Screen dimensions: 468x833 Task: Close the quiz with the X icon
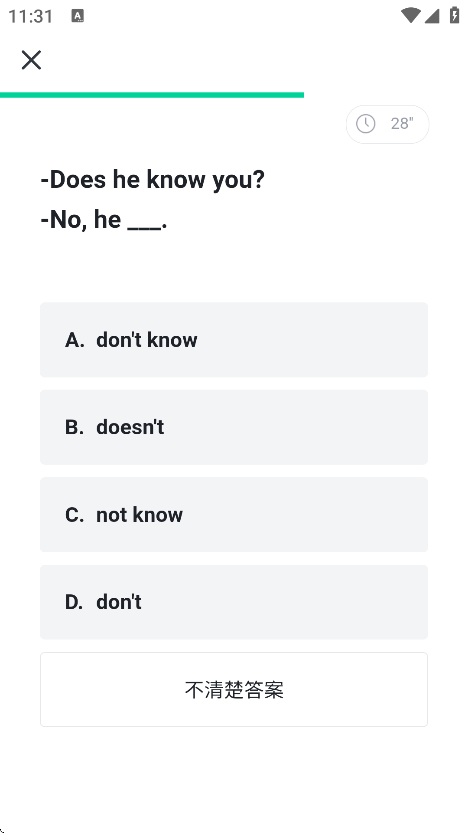31,60
